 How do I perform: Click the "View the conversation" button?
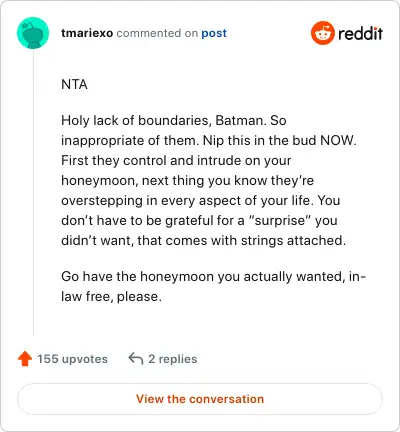click(x=200, y=399)
